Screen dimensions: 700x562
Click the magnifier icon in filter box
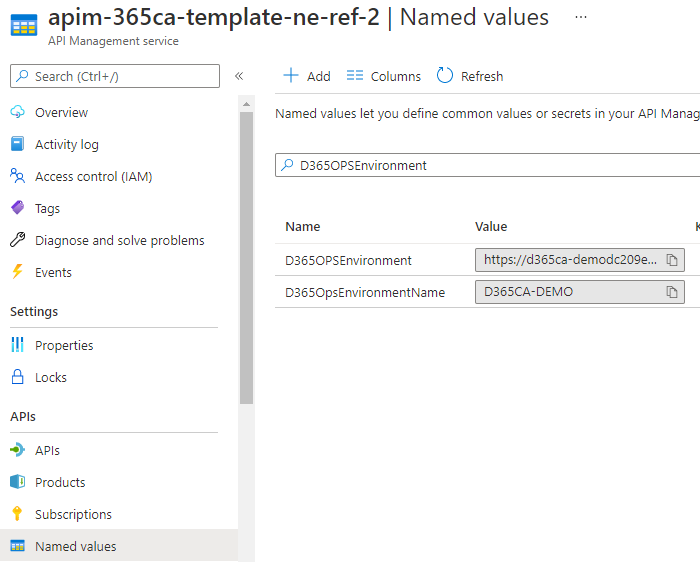click(288, 165)
